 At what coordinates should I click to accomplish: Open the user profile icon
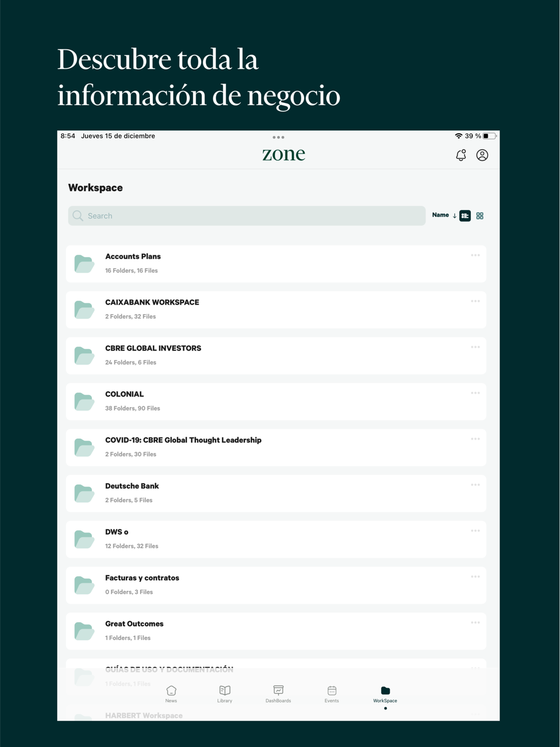pyautogui.click(x=482, y=155)
